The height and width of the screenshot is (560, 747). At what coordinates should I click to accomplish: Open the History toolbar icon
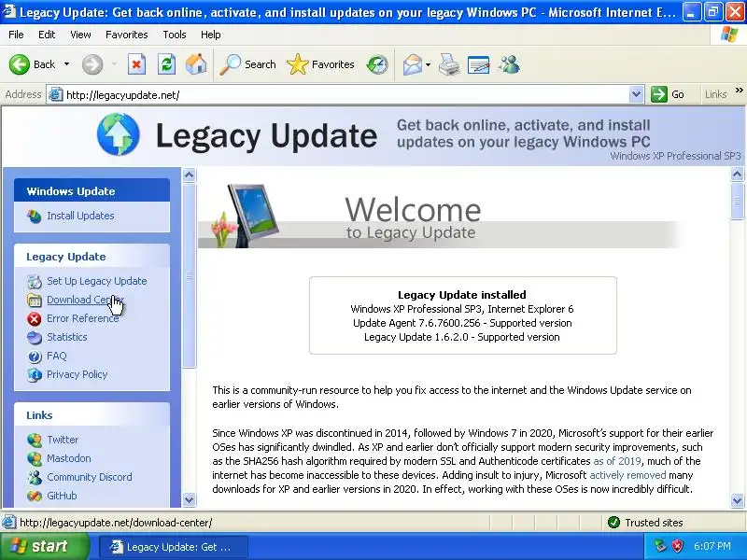tap(377, 64)
